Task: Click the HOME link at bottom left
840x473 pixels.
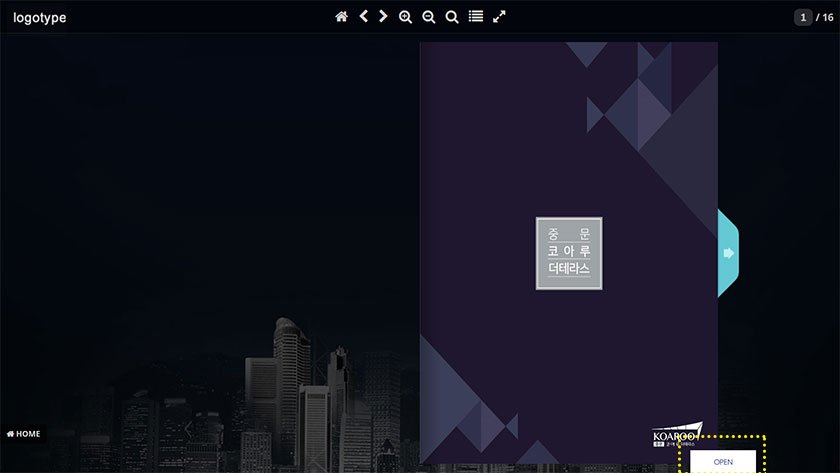Action: [x=24, y=434]
